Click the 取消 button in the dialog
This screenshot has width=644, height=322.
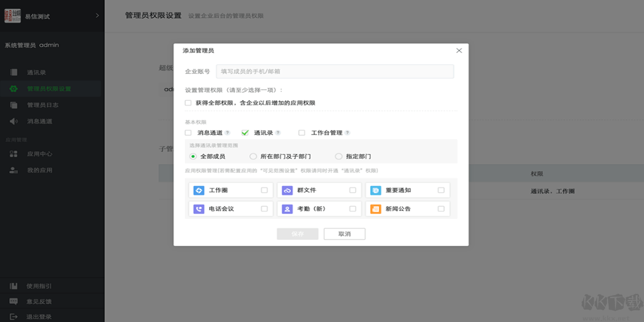click(x=345, y=233)
